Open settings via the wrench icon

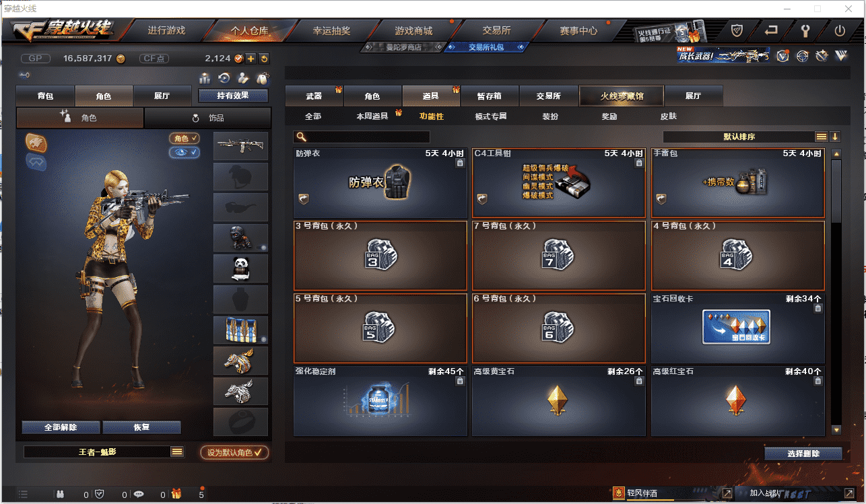[x=805, y=30]
